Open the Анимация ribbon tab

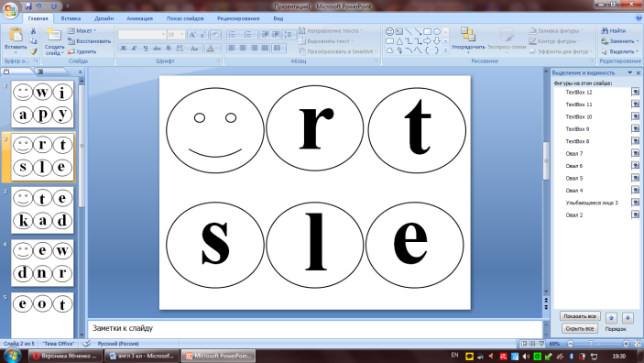click(139, 18)
